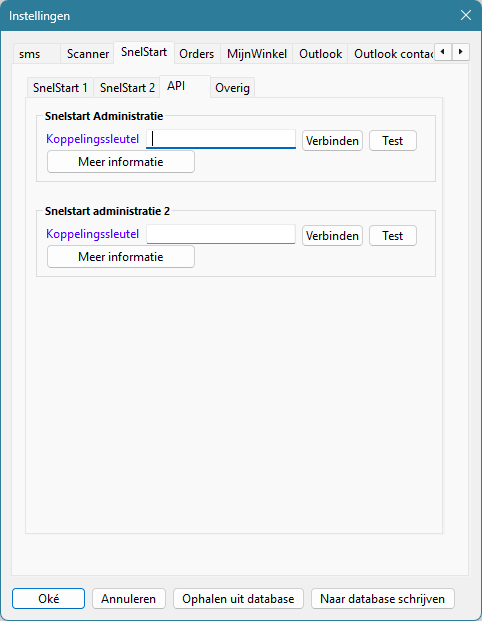Screen dimensions: 482x621
Task: Open the Scanner tab
Action: (88, 54)
